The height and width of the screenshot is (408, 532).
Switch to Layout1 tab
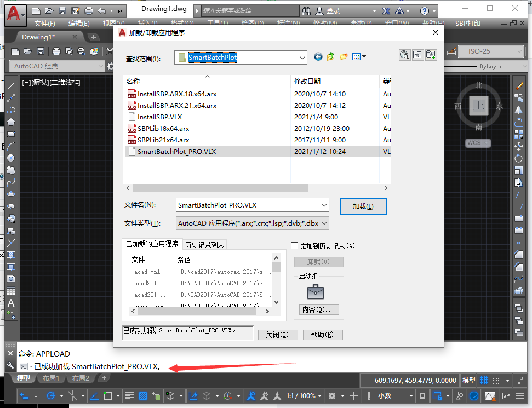pyautogui.click(x=51, y=378)
